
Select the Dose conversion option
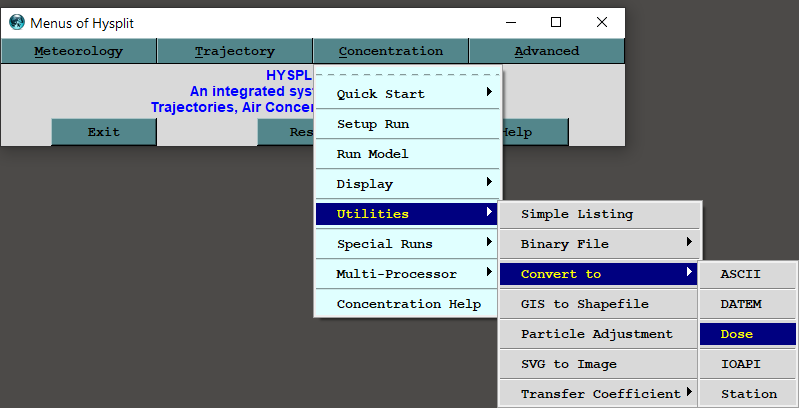[x=748, y=334]
